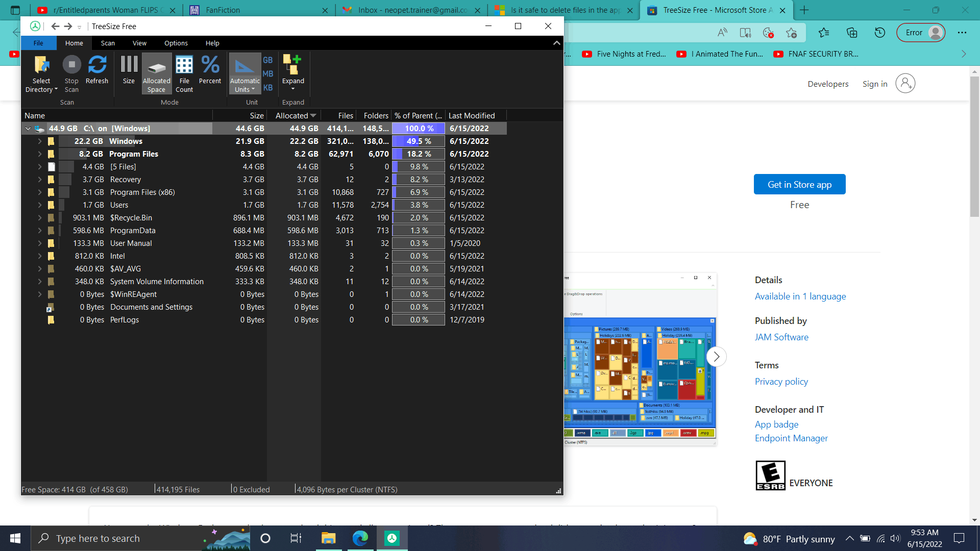The image size is (980, 551).
Task: Expand the Windows folder
Action: (40, 141)
